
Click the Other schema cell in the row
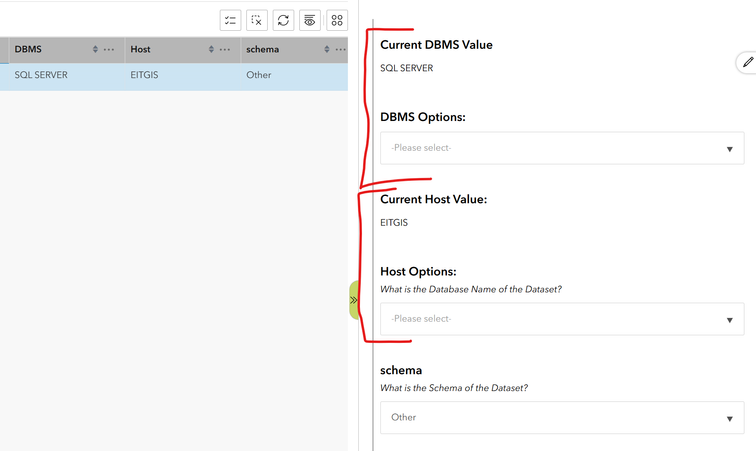(x=259, y=75)
